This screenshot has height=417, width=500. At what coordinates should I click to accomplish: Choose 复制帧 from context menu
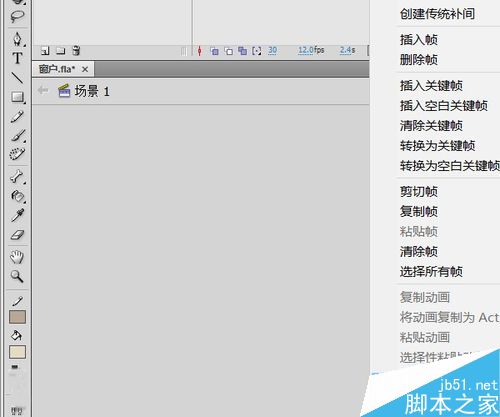(419, 211)
